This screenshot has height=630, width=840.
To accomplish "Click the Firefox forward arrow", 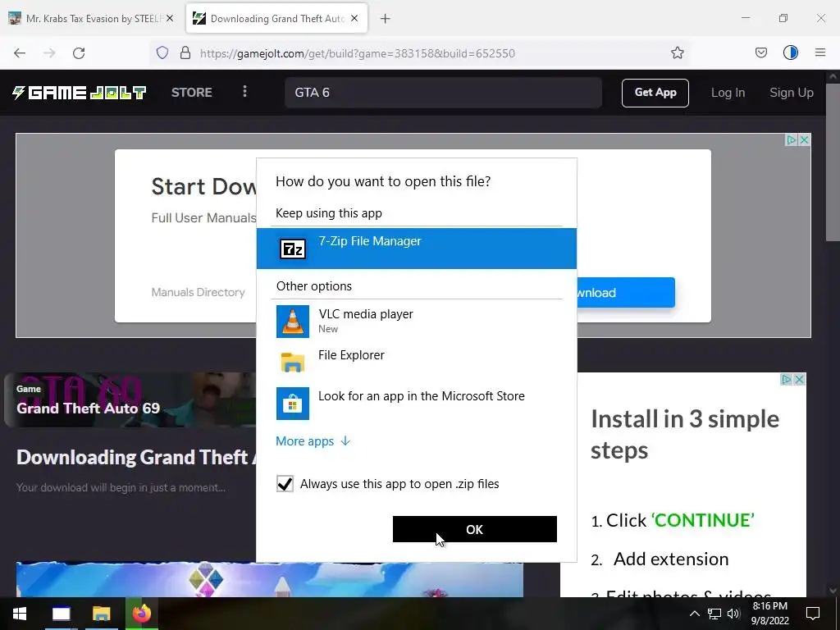I will click(49, 53).
